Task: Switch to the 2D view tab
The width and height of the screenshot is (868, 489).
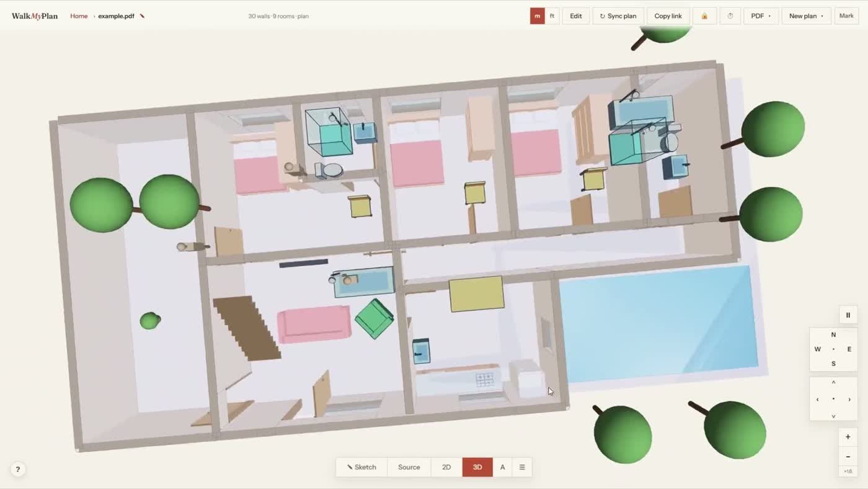Action: [x=446, y=467]
